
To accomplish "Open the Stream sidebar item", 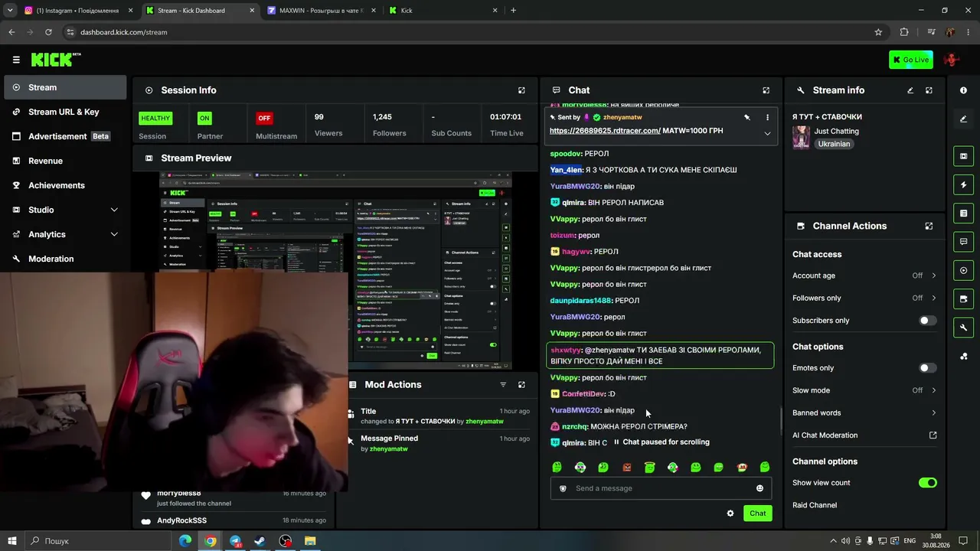I will (x=65, y=87).
